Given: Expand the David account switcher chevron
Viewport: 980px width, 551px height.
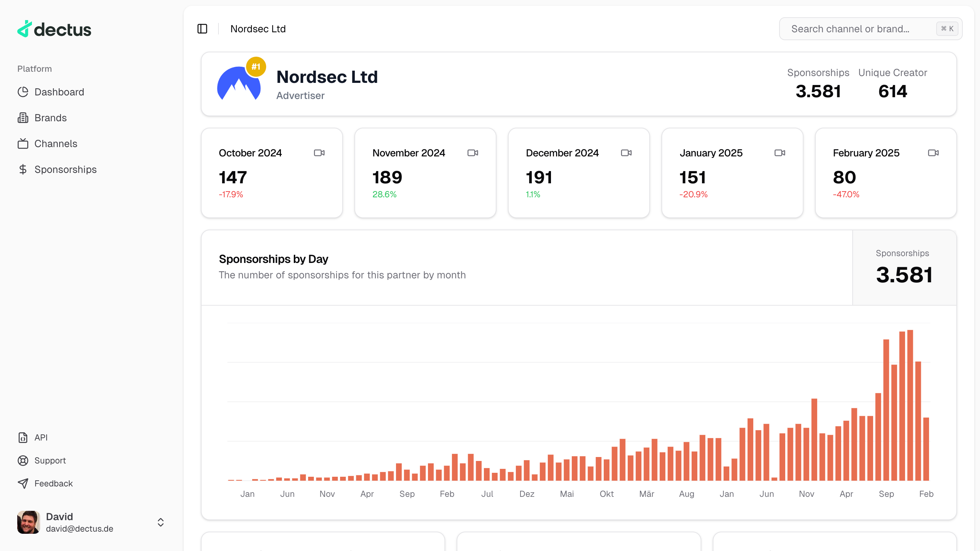Looking at the screenshot, I should (x=161, y=522).
